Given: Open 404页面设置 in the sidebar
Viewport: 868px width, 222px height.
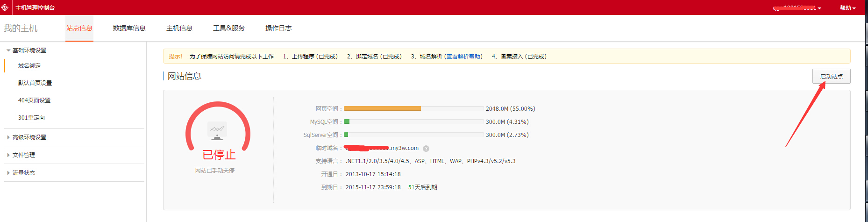Looking at the screenshot, I should pyautogui.click(x=34, y=100).
